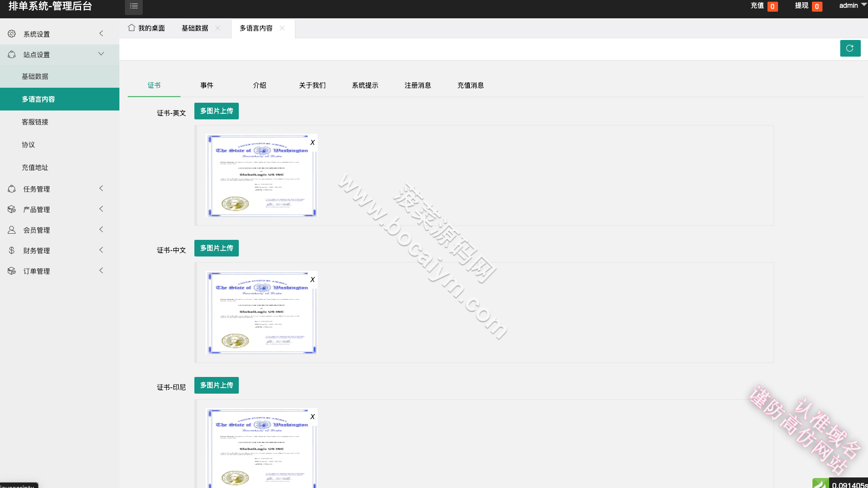Click 多图片上传 for 证书-中文
This screenshot has height=488, width=868.
[217, 248]
